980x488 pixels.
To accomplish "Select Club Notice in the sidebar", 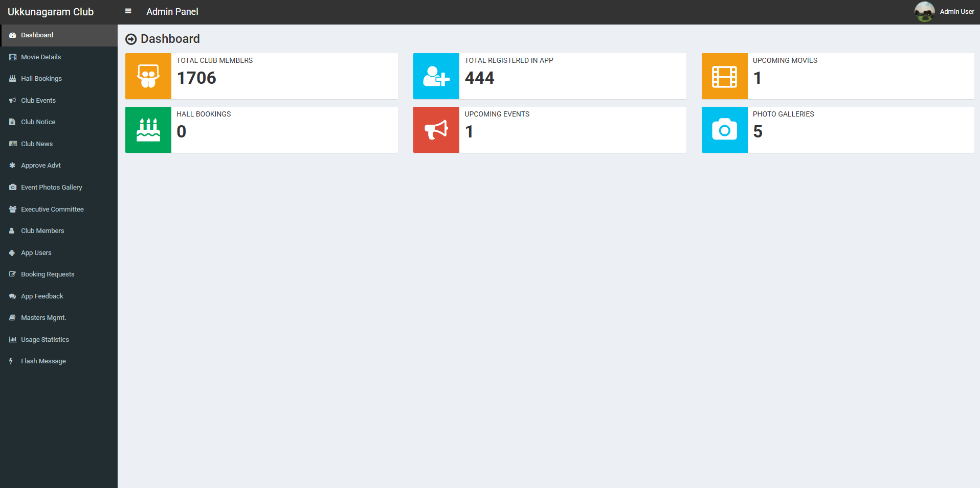I will click(38, 122).
